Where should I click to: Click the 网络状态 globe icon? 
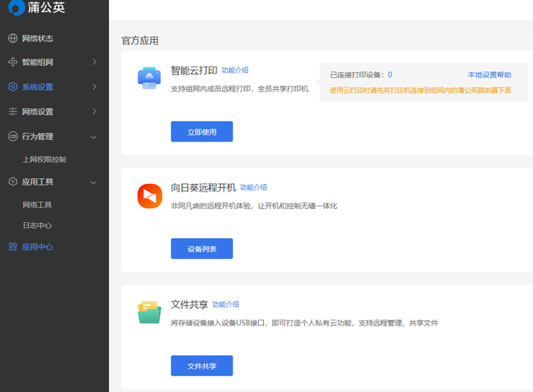(x=12, y=38)
